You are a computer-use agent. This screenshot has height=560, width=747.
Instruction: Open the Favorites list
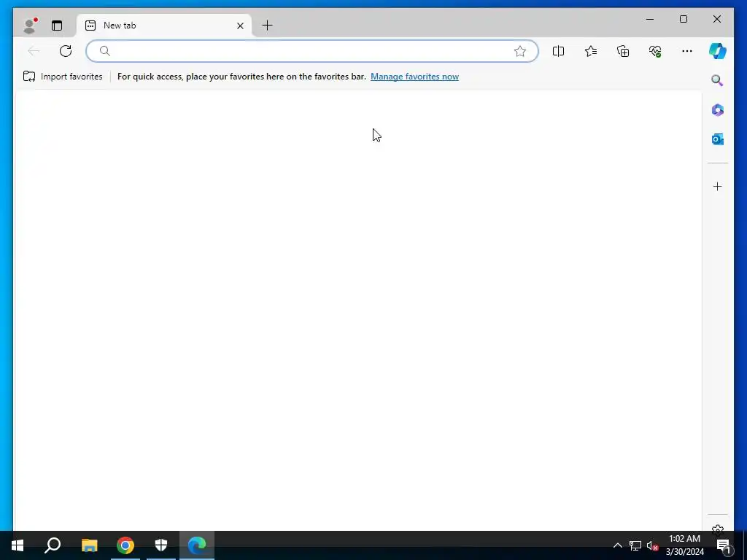click(x=591, y=51)
